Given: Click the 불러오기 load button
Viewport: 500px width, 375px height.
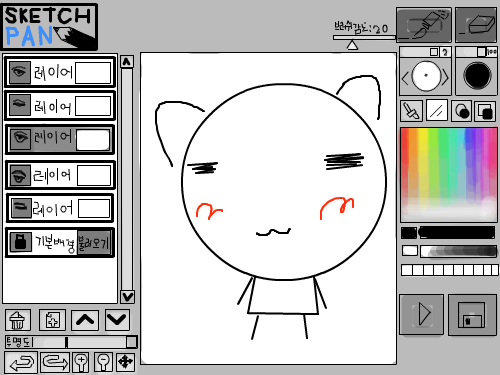Looking at the screenshot, I should [94, 243].
